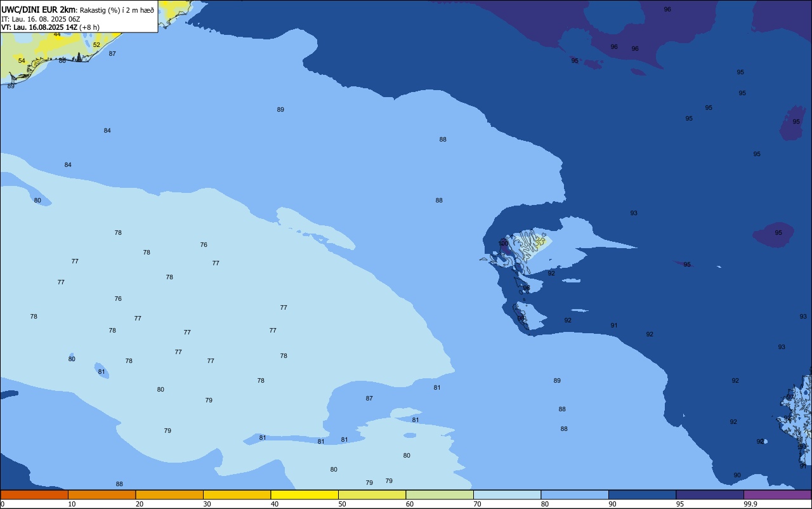This screenshot has height=509, width=812.
Task: Click the legend tick label '20'
Action: point(140,504)
